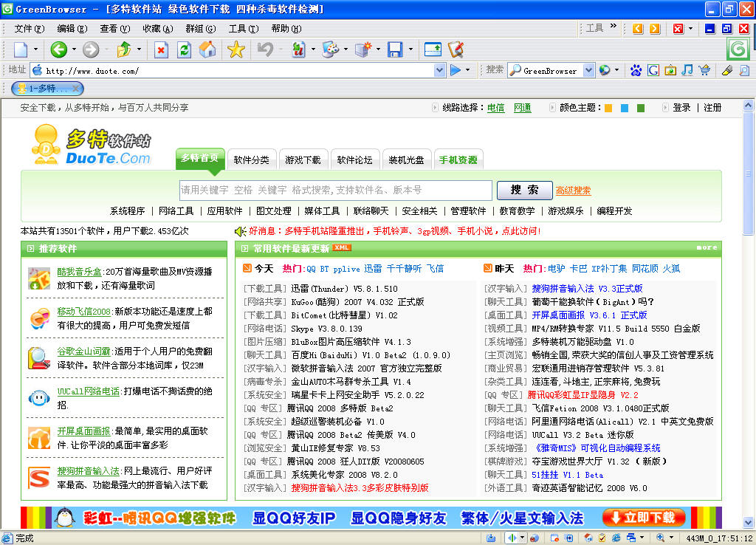Open the zoom magnifier icon in the status bar
The width and height of the screenshot is (756, 545).
click(x=660, y=537)
